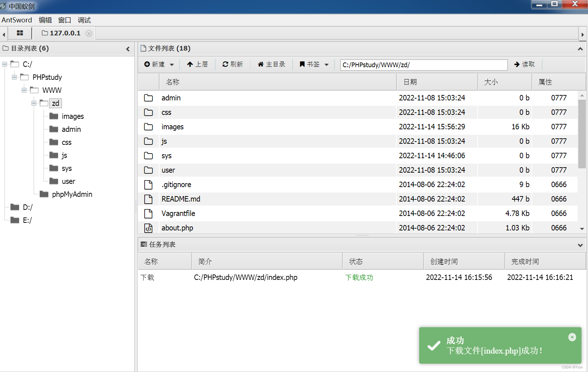Collapse the 目录列表 panel
588x372 pixels.
[x=128, y=49]
